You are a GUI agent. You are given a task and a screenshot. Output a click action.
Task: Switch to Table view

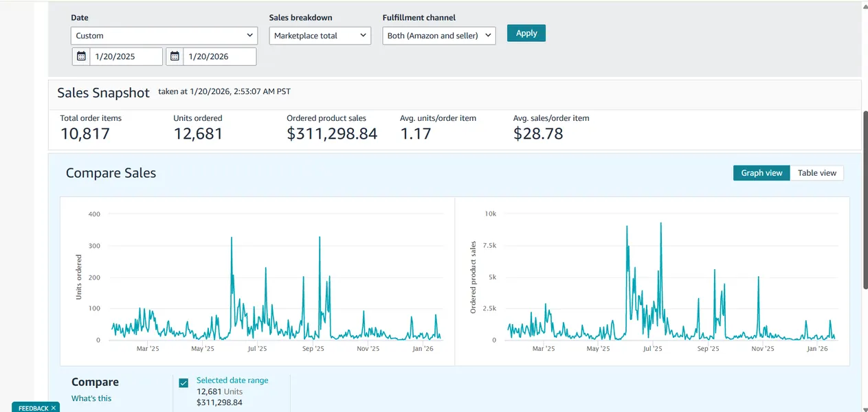pos(817,173)
